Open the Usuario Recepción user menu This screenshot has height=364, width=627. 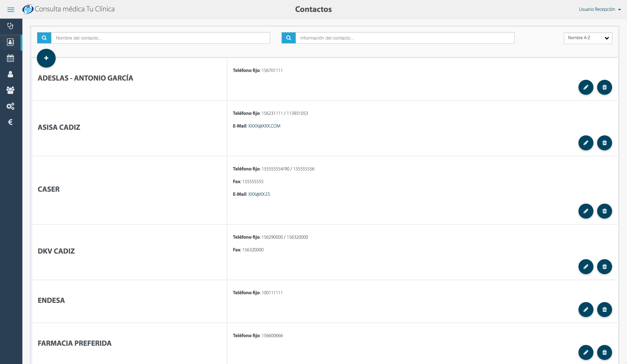(599, 10)
